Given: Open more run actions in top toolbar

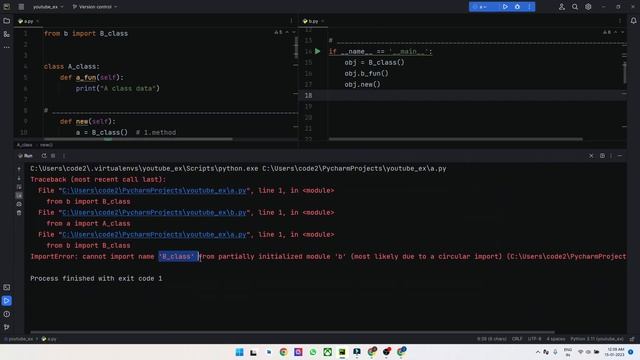Looking at the screenshot, I should tap(529, 7).
